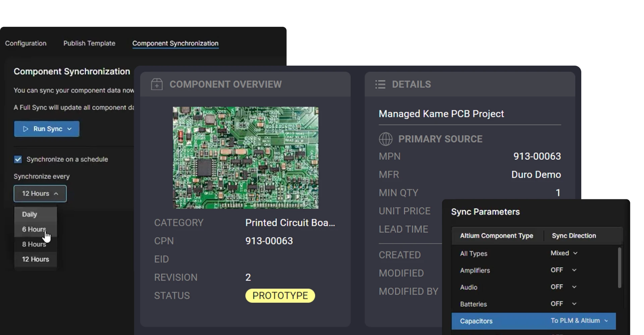Select the Component Synchronization tab

point(175,44)
